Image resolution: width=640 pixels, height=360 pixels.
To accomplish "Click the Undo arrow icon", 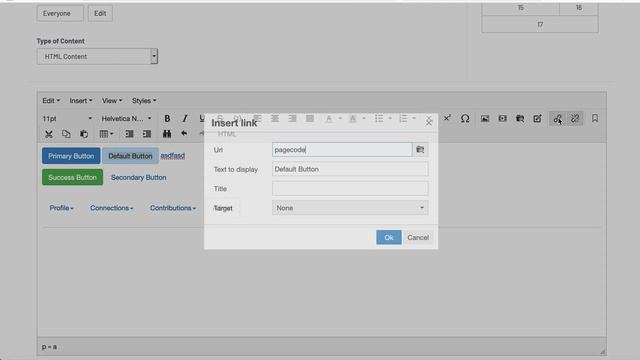I will coord(184,133).
